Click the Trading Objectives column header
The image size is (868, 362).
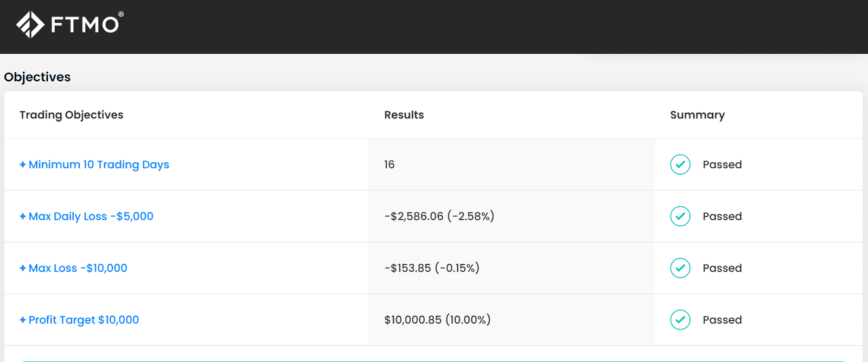pyautogui.click(x=72, y=115)
